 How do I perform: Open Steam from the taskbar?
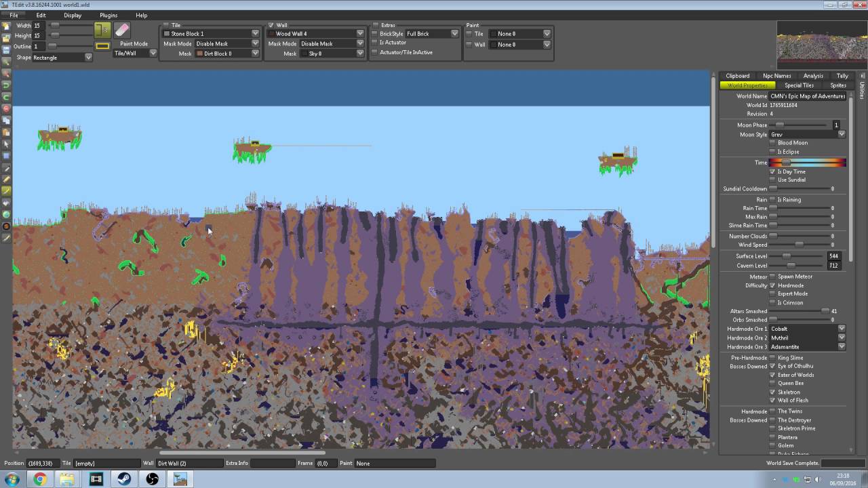tap(124, 479)
